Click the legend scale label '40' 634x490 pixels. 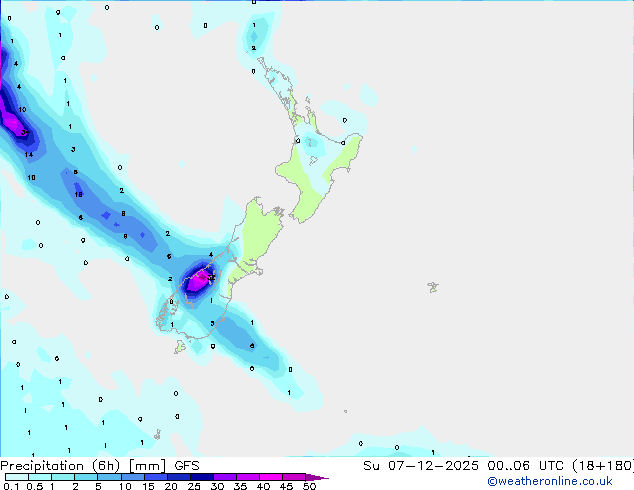263,486
